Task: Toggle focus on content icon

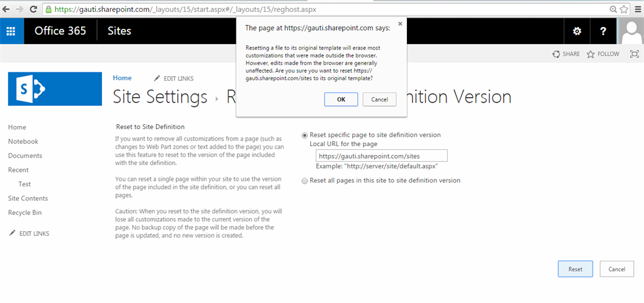Action: coord(634,54)
